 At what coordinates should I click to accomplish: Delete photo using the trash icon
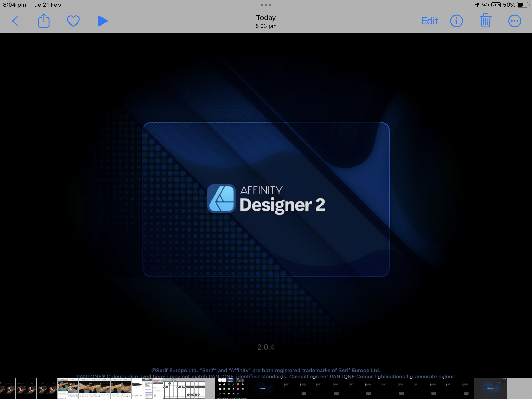tap(485, 21)
